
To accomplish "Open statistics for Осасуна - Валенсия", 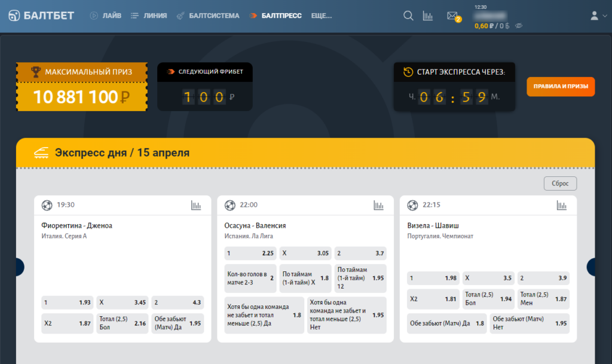I will point(378,205).
